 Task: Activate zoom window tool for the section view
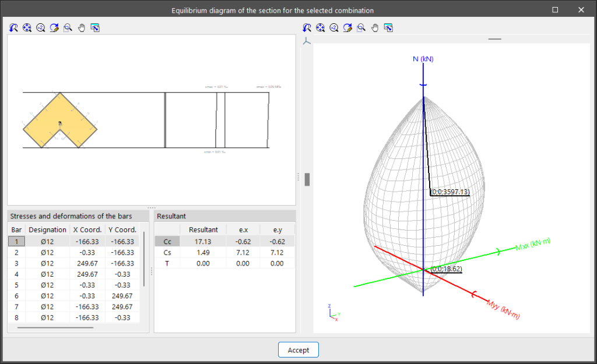pyautogui.click(x=68, y=27)
